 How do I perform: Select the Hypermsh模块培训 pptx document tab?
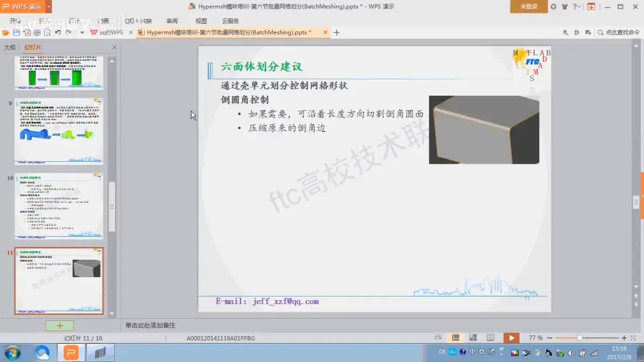coord(229,32)
